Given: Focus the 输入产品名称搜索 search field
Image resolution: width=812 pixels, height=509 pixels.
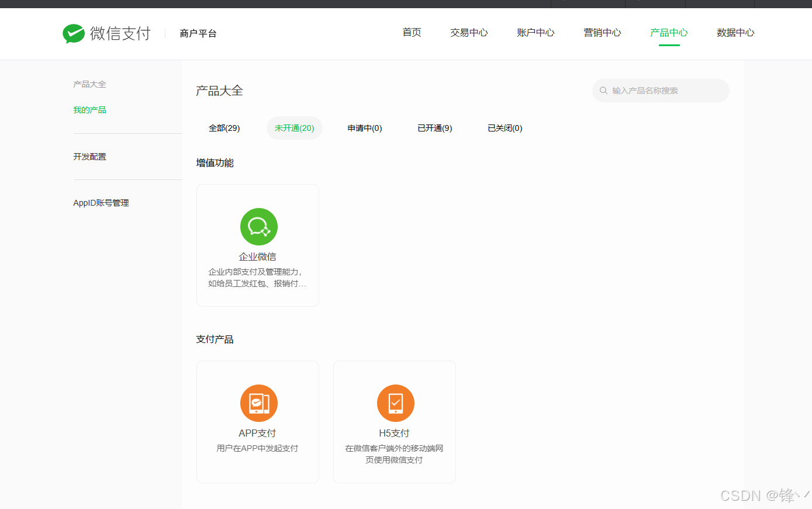Looking at the screenshot, I should 661,91.
